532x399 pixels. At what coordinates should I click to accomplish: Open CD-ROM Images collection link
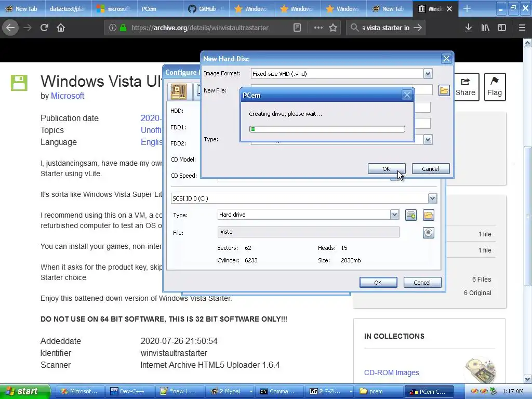391,373
